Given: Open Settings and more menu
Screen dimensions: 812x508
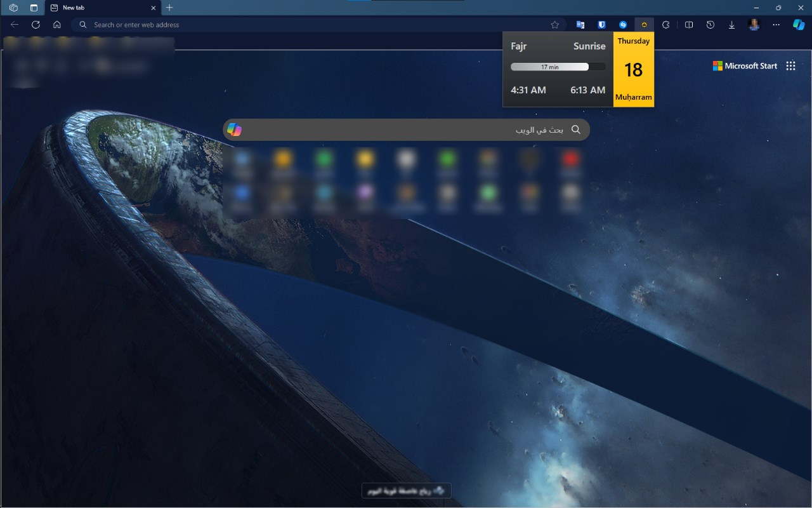Looking at the screenshot, I should 776,25.
